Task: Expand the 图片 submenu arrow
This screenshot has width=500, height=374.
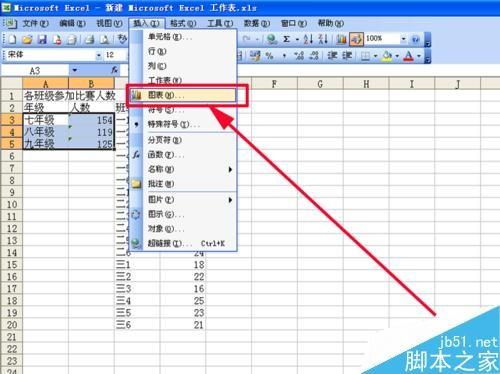Action: (x=230, y=200)
